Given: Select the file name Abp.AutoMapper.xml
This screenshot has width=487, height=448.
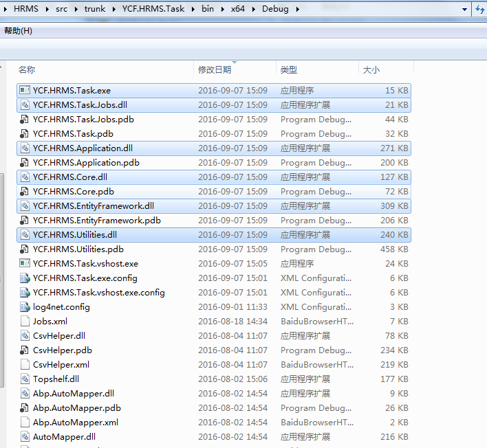Looking at the screenshot, I should (x=76, y=423).
